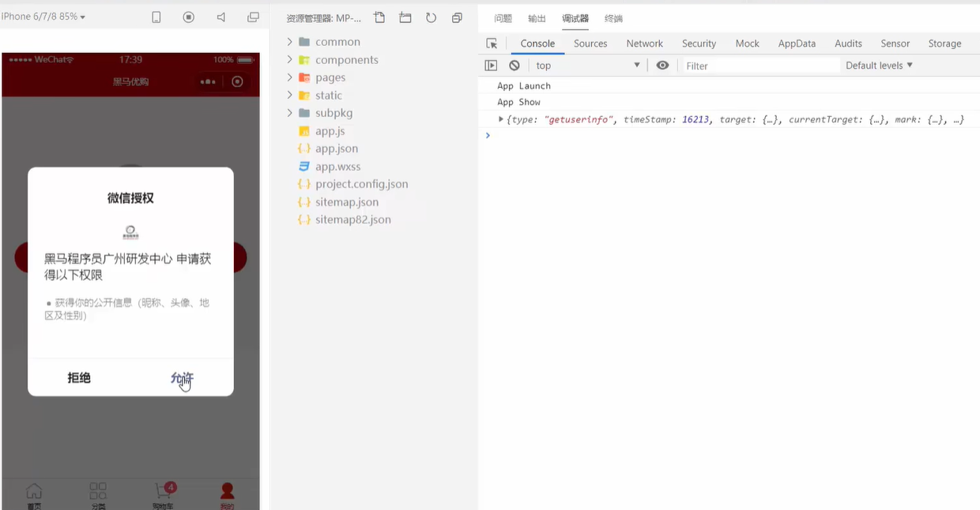Open the iPhone 6/7/8 device dropdown

[x=43, y=17]
